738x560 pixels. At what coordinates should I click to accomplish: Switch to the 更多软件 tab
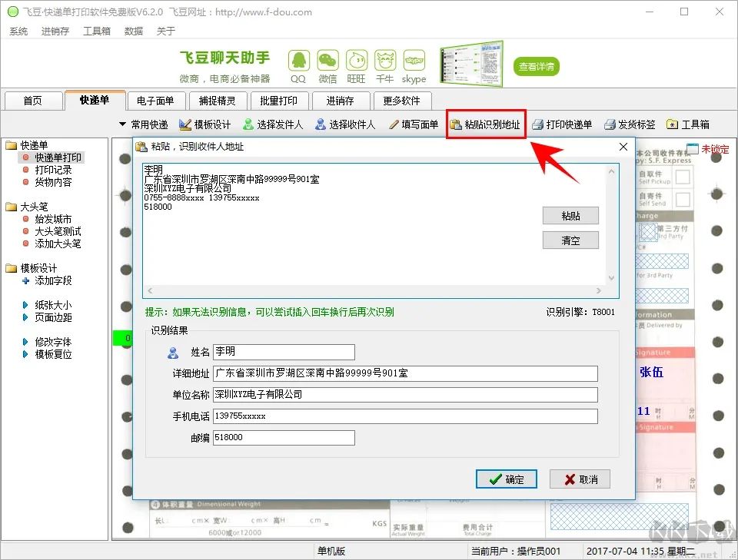401,101
